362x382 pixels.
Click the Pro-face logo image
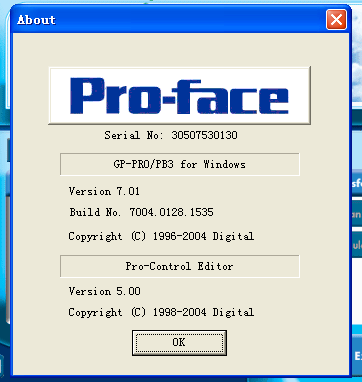click(180, 96)
